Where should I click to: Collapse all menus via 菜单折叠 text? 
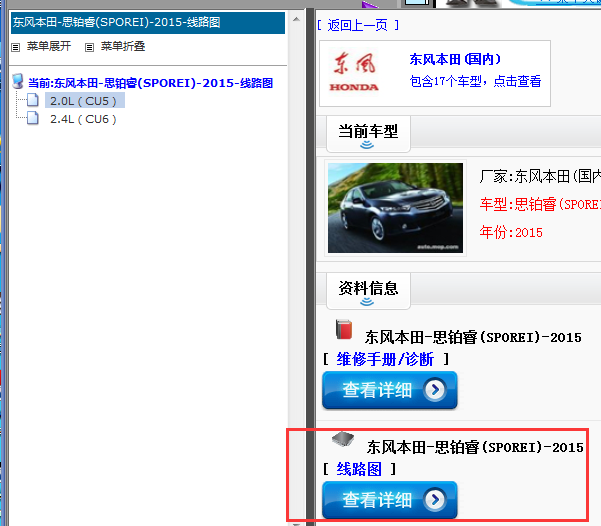coord(123,46)
